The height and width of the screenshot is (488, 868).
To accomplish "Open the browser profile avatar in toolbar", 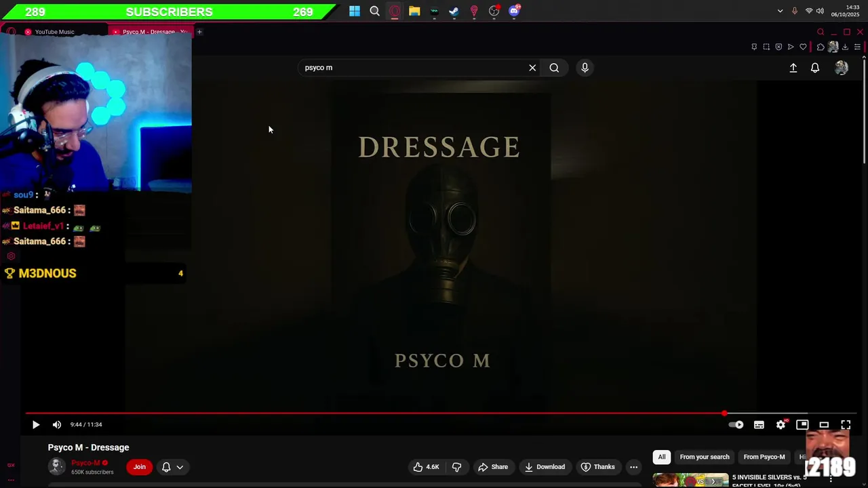I will click(x=833, y=47).
